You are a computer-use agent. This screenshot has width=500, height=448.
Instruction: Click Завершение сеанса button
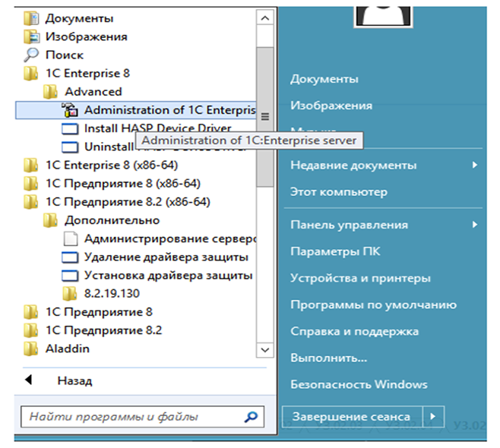click(x=352, y=416)
